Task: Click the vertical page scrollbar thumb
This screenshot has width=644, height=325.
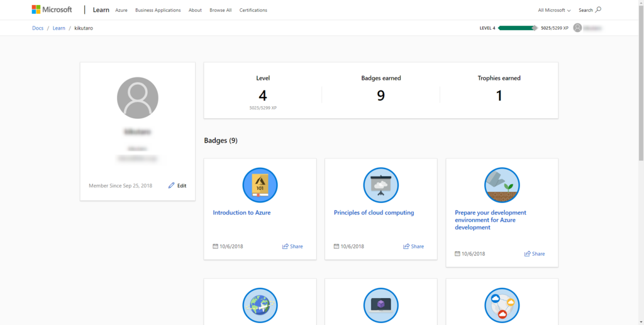Action: point(641,82)
